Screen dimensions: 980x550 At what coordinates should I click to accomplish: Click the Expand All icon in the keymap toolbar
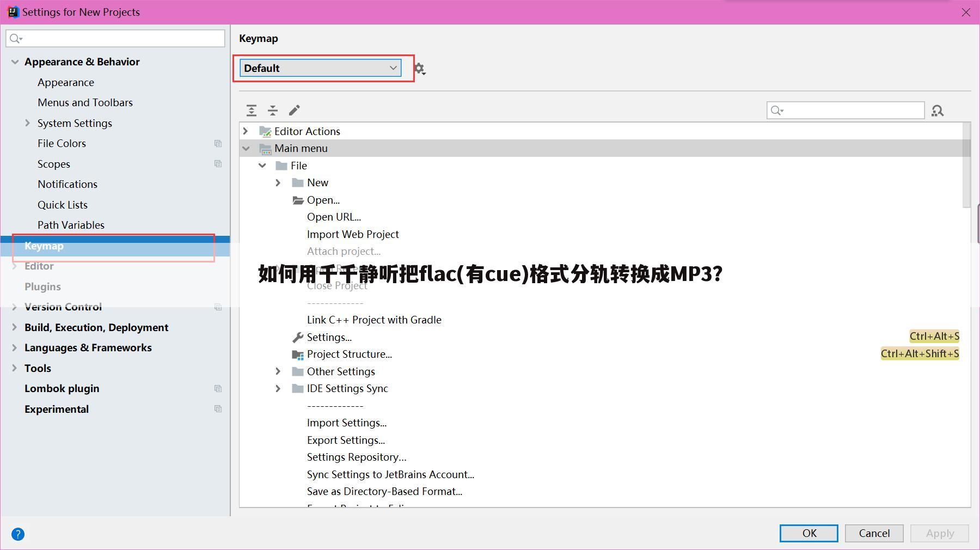point(252,111)
